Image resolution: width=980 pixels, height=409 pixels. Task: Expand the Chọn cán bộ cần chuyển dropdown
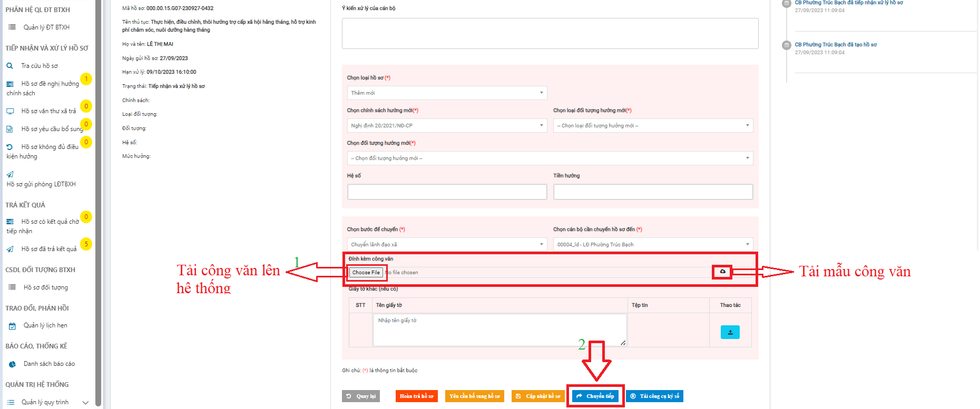click(x=652, y=245)
